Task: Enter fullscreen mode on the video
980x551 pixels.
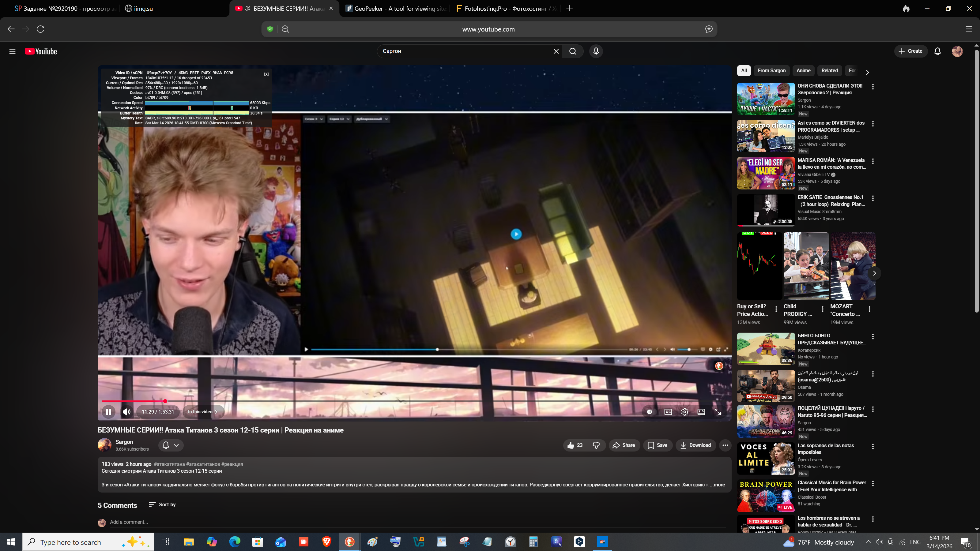Action: 718,412
